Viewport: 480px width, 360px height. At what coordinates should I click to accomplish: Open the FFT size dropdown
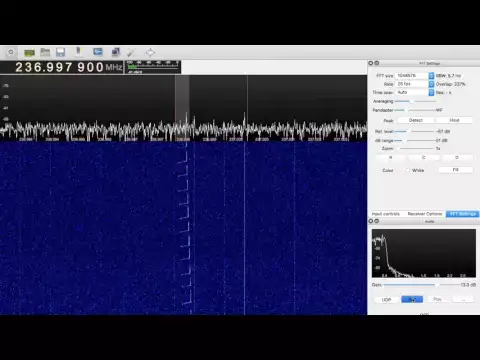pos(415,76)
